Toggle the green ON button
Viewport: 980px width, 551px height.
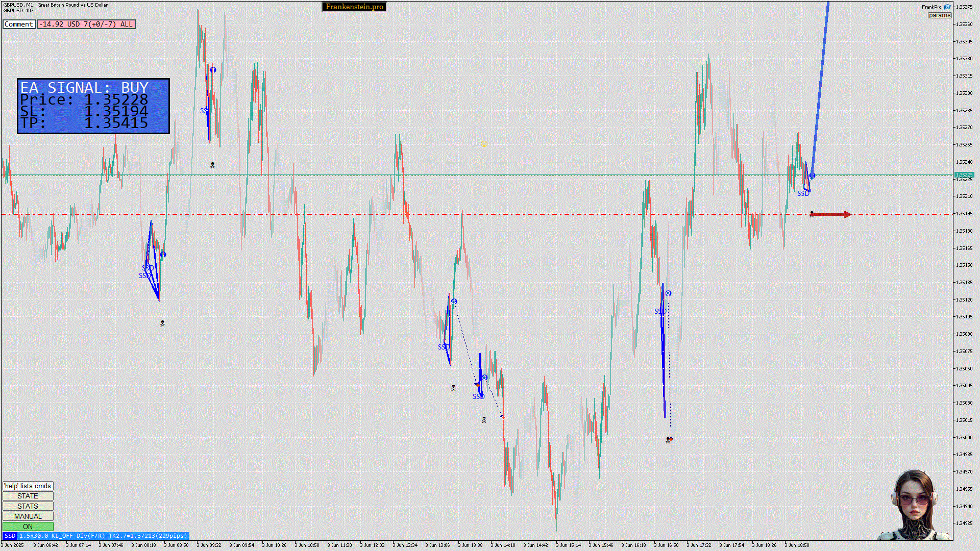(x=28, y=527)
